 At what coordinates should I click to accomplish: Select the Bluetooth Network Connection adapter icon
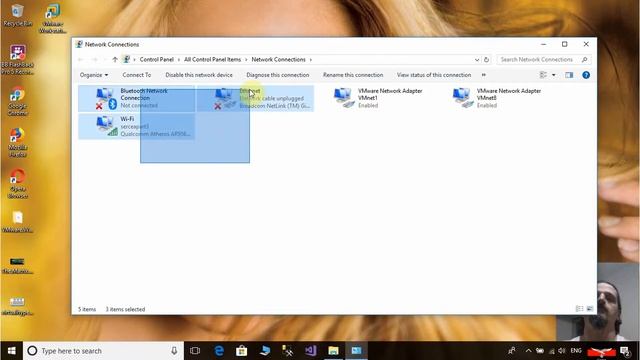pos(106,98)
